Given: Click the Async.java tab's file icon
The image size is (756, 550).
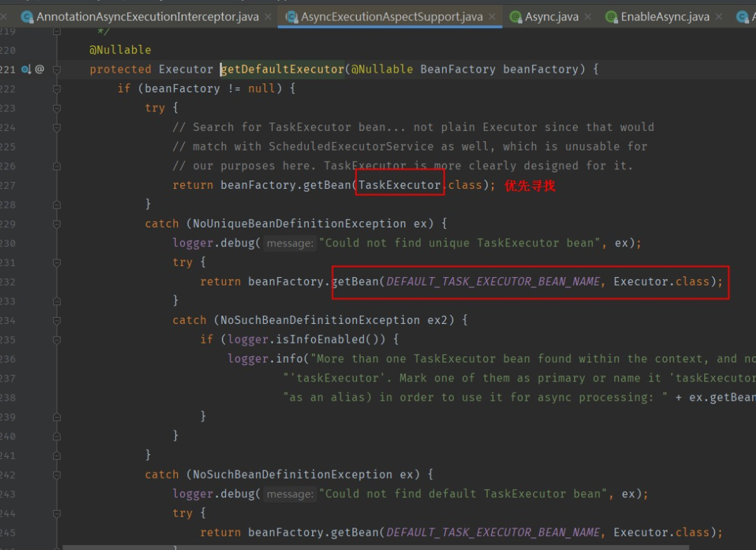Looking at the screenshot, I should pos(515,16).
